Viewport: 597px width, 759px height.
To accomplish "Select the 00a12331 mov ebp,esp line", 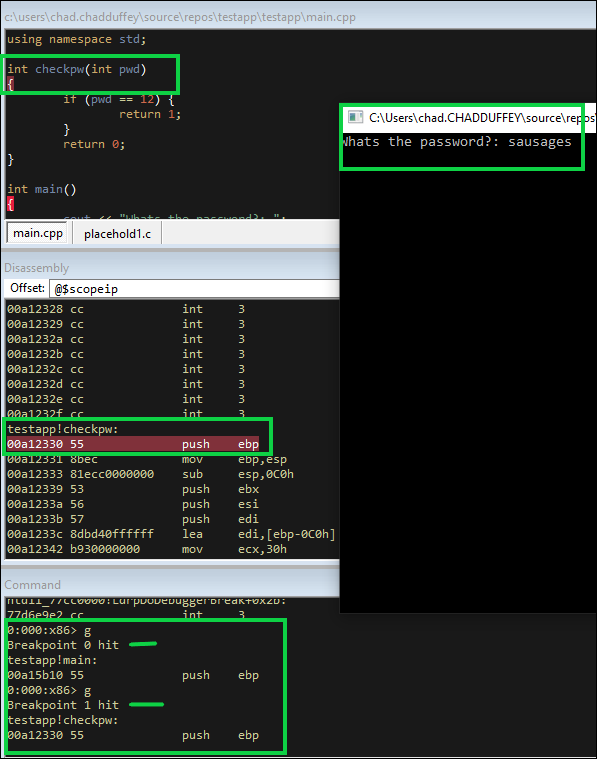I will 147,459.
